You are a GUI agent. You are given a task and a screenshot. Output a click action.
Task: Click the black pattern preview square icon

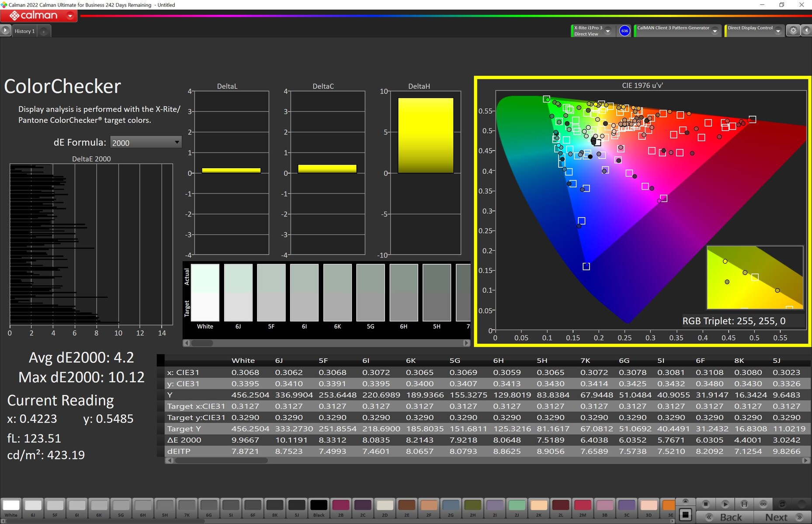click(x=685, y=515)
